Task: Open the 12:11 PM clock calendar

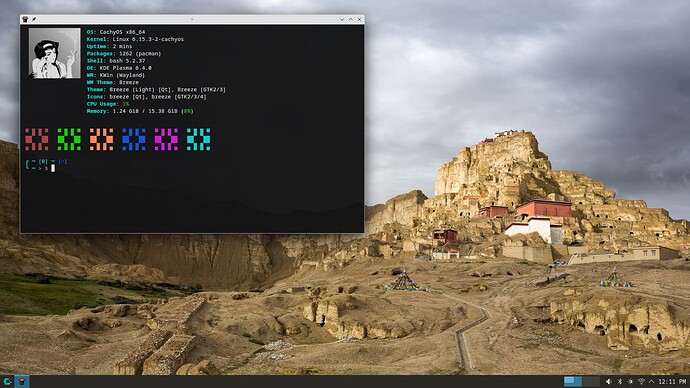Action: pyautogui.click(x=672, y=381)
